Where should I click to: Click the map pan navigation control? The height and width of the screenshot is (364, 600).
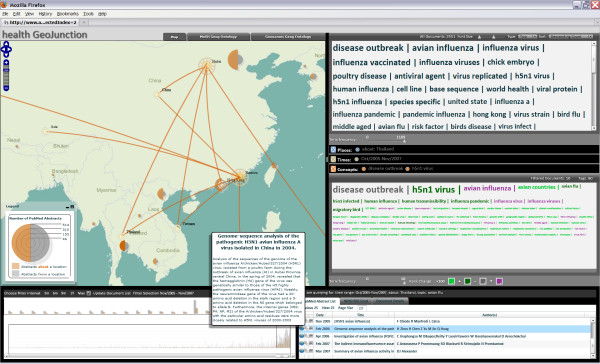click(6, 49)
